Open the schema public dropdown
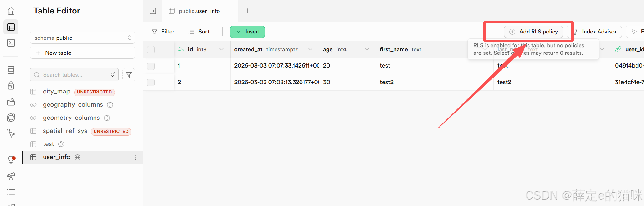Viewport: 644px width, 206px height. coord(82,38)
